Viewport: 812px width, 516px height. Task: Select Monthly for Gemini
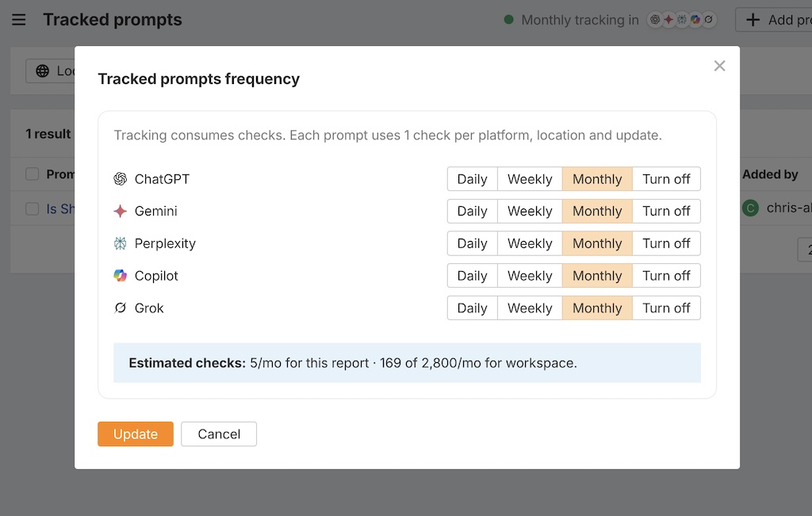(x=597, y=211)
